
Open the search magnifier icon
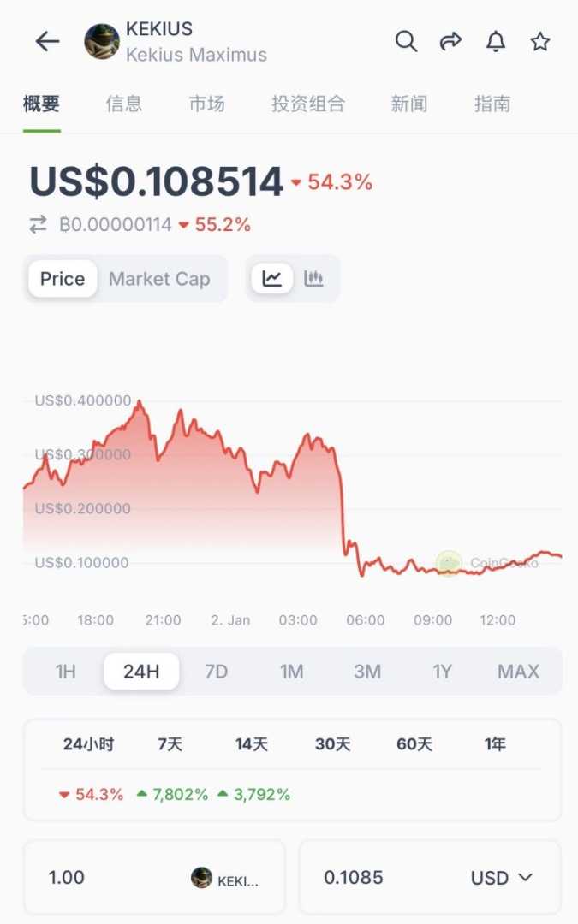point(406,41)
